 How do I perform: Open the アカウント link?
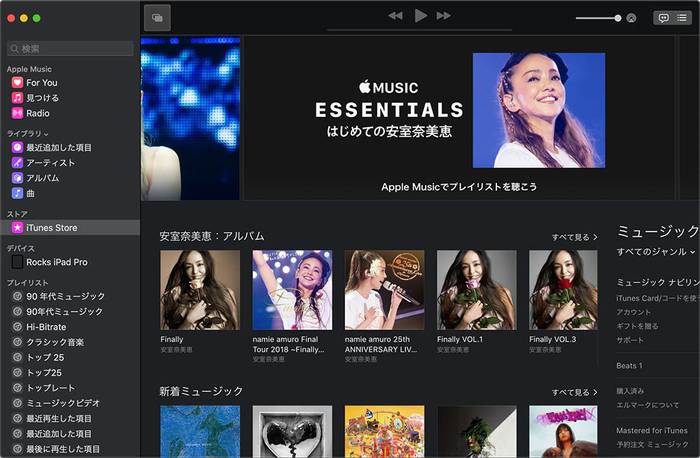pyautogui.click(x=633, y=312)
